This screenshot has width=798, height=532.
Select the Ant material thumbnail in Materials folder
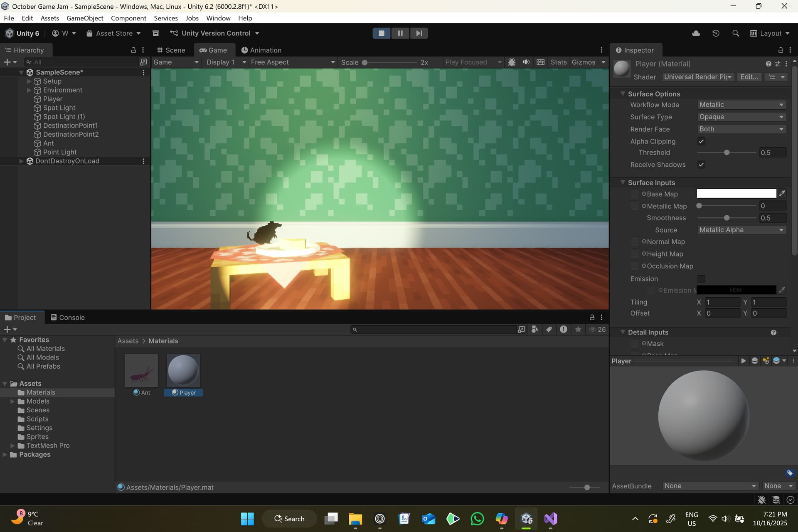141,370
